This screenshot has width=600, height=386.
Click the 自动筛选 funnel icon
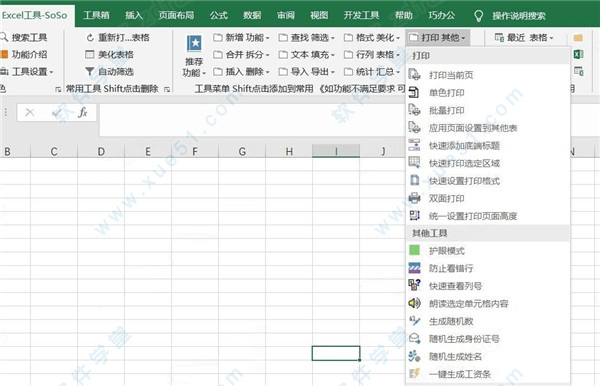click(x=89, y=72)
